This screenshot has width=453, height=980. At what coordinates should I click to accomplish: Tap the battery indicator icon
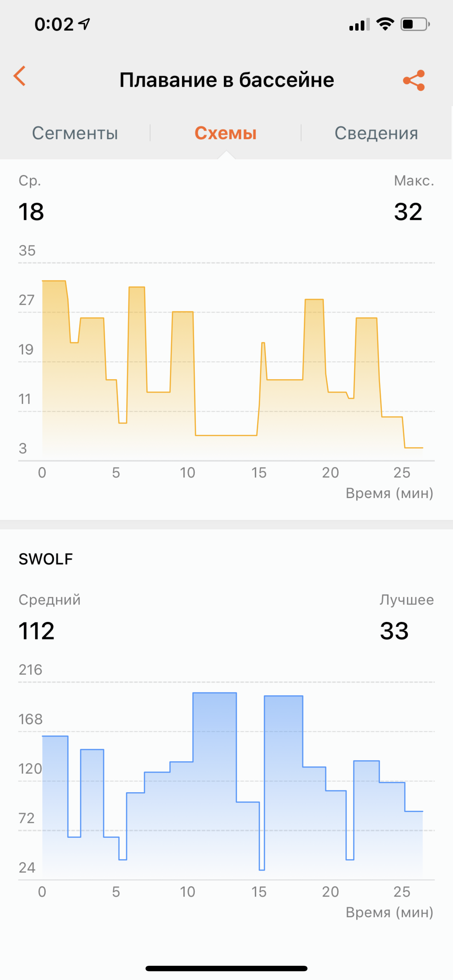tap(415, 24)
